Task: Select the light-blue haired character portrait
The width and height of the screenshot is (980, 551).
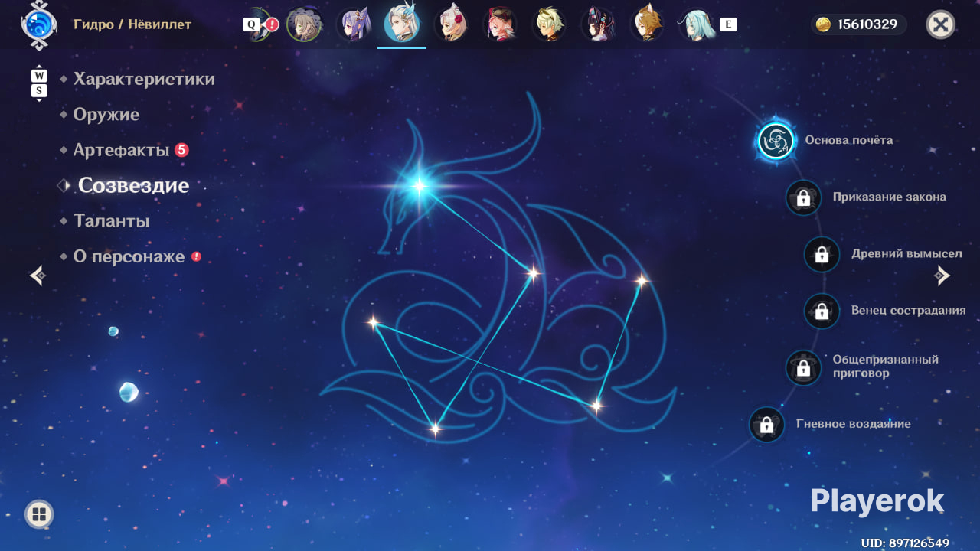Action: (696, 24)
